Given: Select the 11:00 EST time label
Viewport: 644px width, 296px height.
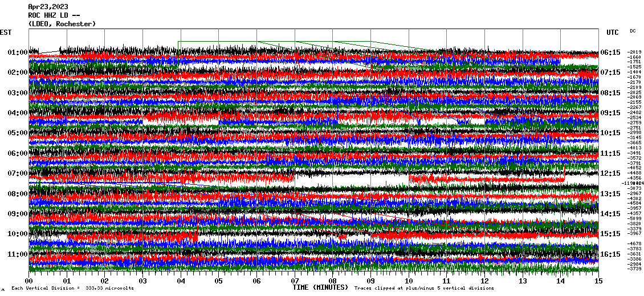Looking at the screenshot, I should tap(18, 254).
